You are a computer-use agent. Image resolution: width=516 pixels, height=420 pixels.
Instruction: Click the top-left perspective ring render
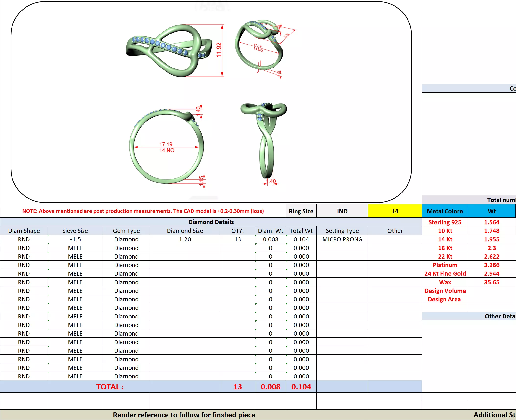pyautogui.click(x=169, y=50)
